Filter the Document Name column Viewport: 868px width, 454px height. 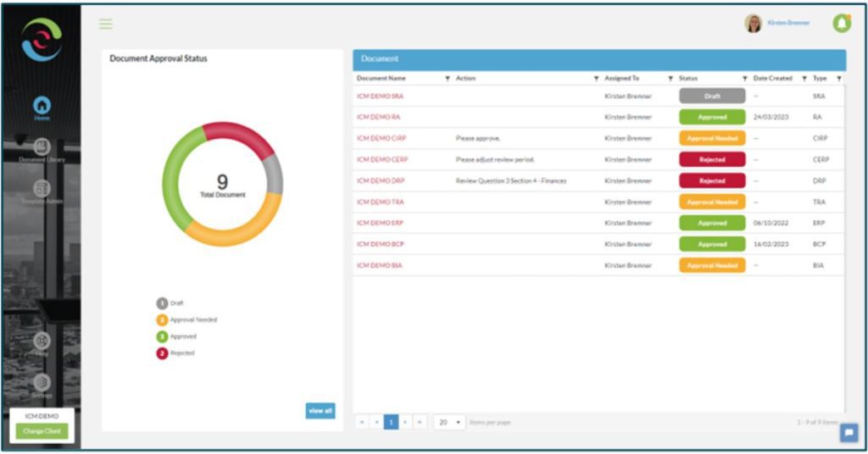point(448,79)
